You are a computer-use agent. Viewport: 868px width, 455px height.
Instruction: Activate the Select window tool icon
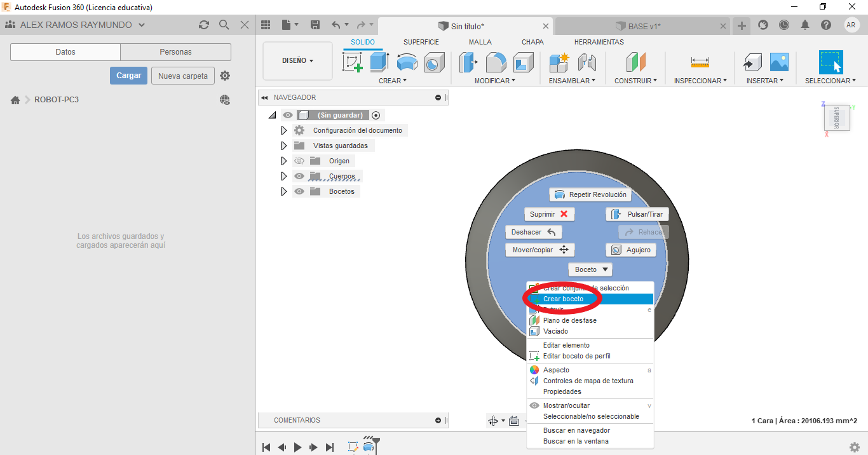click(x=831, y=62)
